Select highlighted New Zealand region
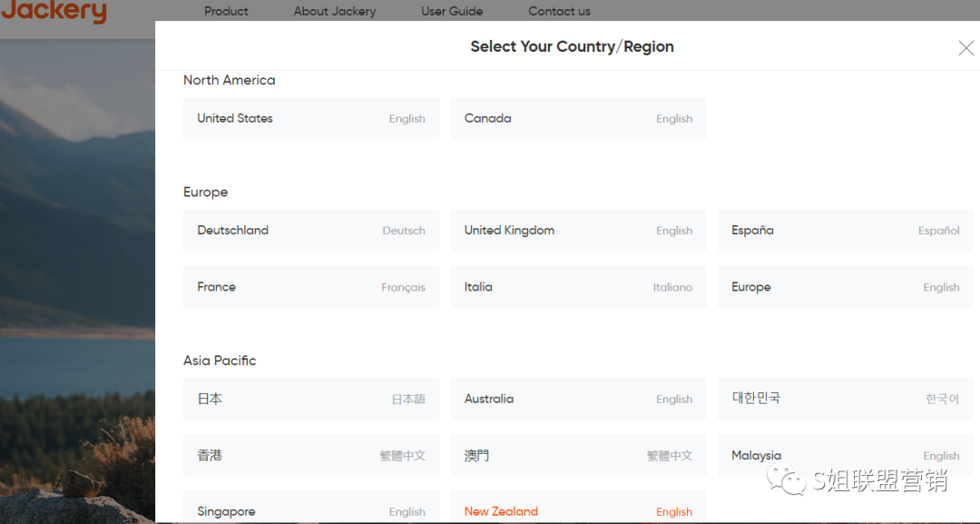 pos(578,507)
